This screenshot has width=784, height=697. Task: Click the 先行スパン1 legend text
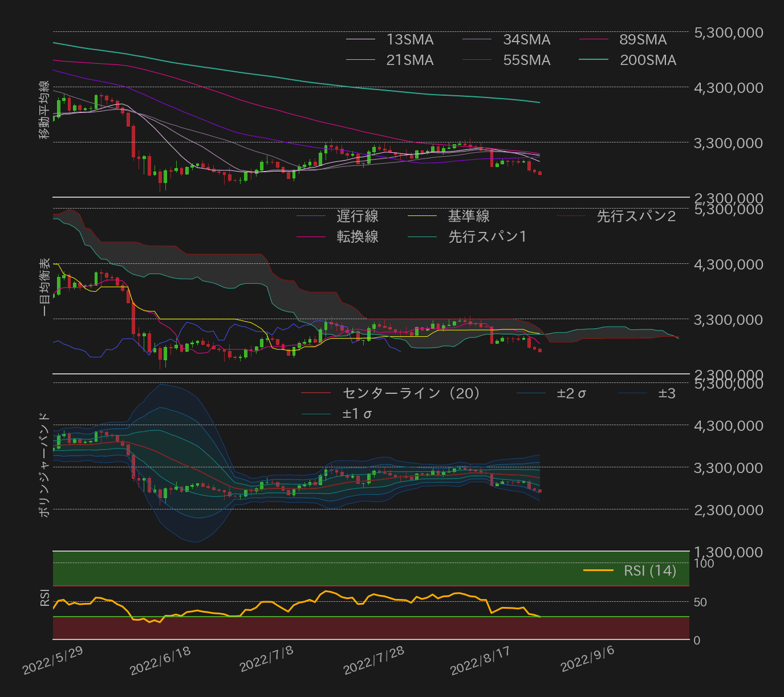(x=486, y=237)
